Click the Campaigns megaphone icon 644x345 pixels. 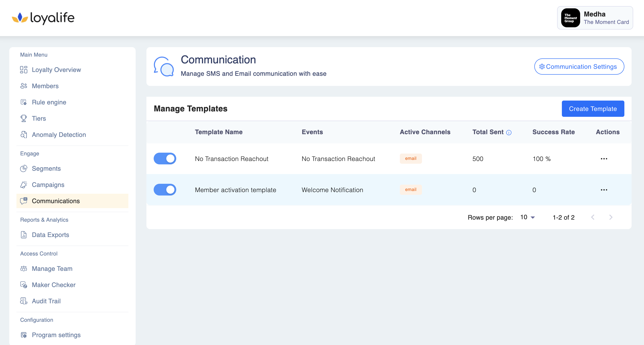[x=23, y=185]
